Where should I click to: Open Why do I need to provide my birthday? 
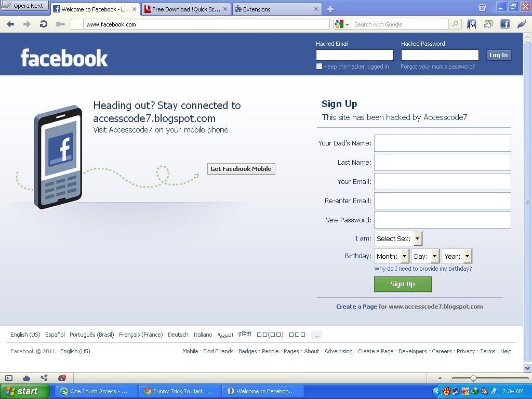pos(423,269)
